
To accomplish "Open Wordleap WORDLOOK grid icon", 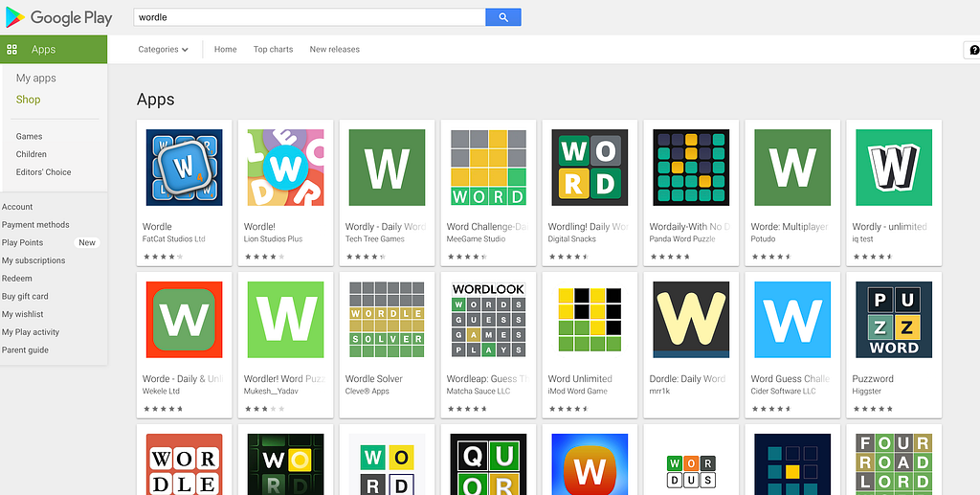I will 488,320.
